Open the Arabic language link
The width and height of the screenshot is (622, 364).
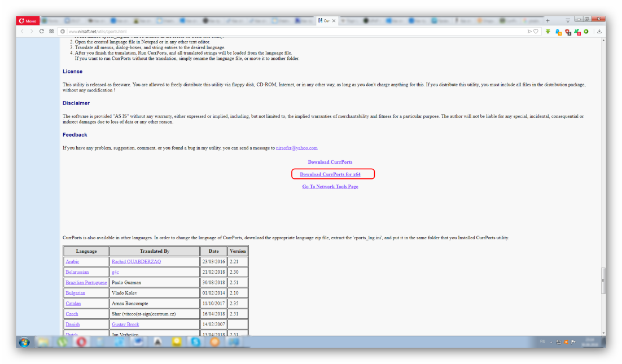(72, 262)
